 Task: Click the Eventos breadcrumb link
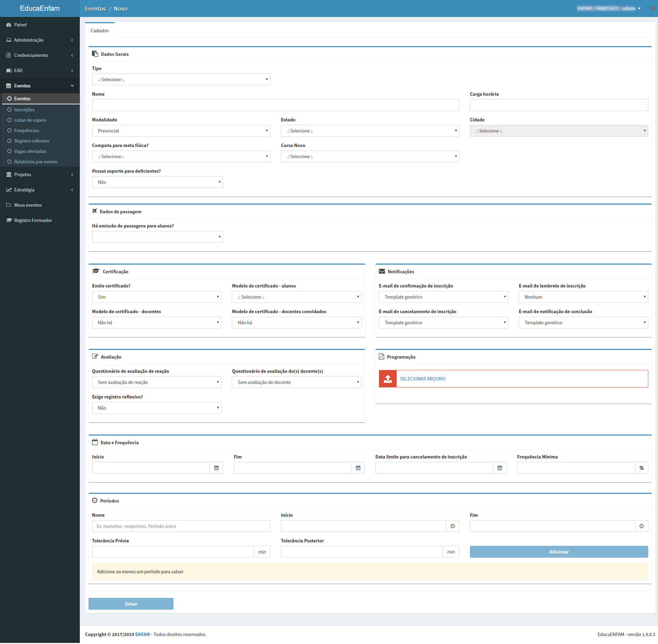pyautogui.click(x=95, y=9)
